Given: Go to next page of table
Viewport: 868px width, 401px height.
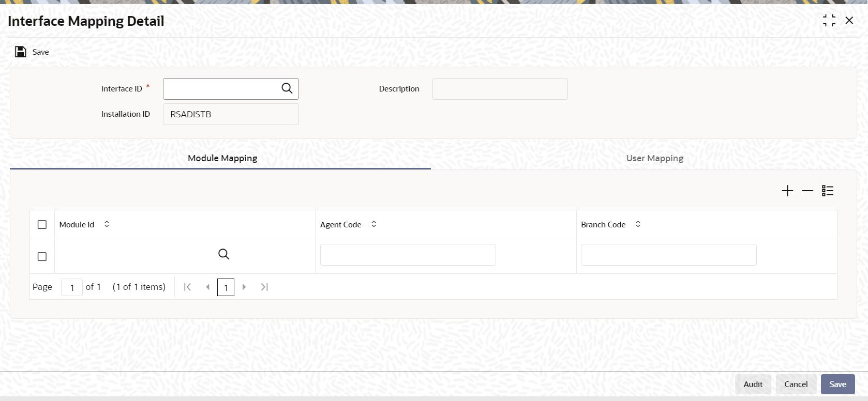Looking at the screenshot, I should point(244,287).
